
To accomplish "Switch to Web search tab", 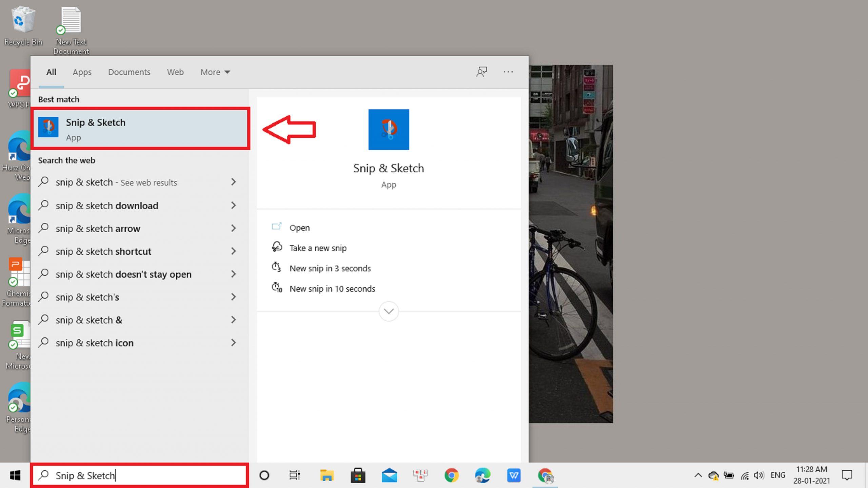I will [x=175, y=72].
